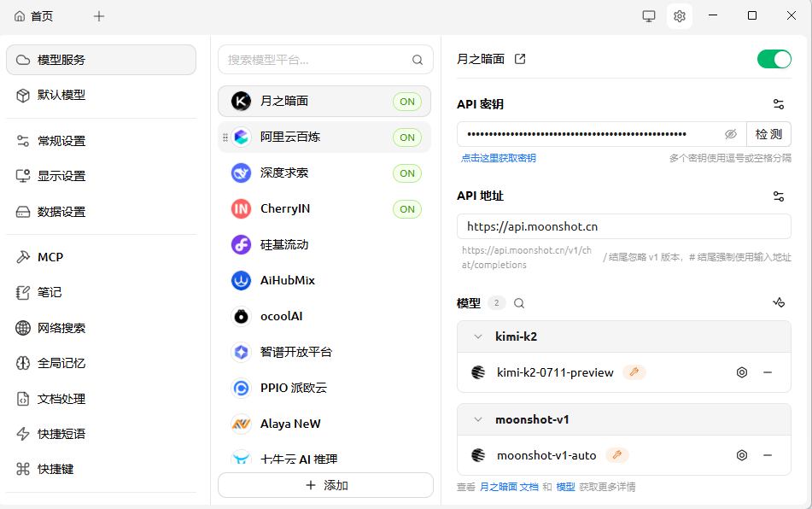812x509 pixels.
Task: Click the tool badge on moonshot-v1-auto
Action: 616,455
